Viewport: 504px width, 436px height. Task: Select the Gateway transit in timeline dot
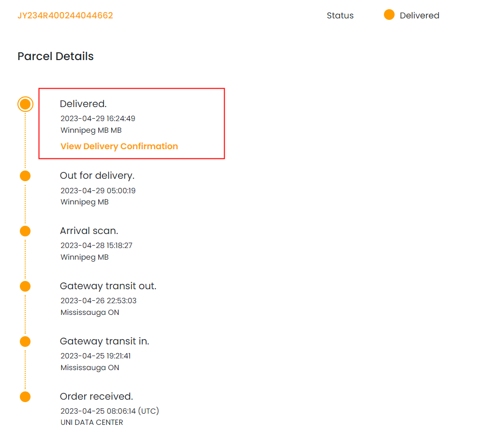pyautogui.click(x=25, y=342)
